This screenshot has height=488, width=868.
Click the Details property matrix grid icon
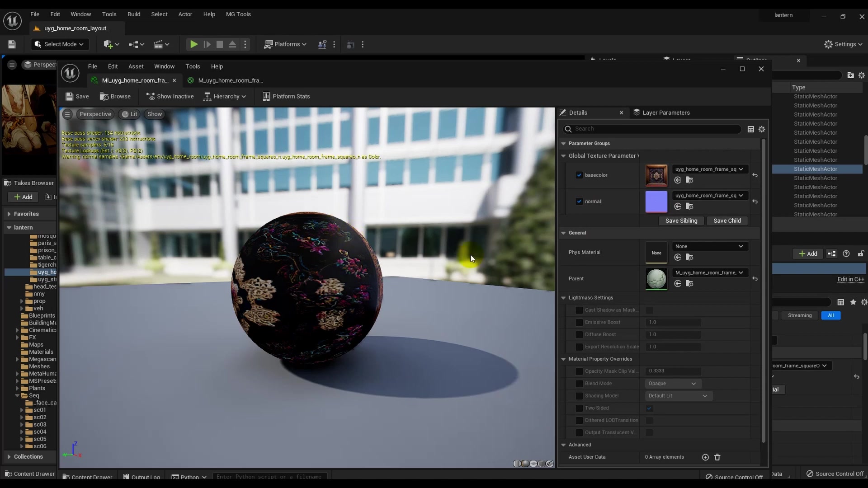point(751,129)
